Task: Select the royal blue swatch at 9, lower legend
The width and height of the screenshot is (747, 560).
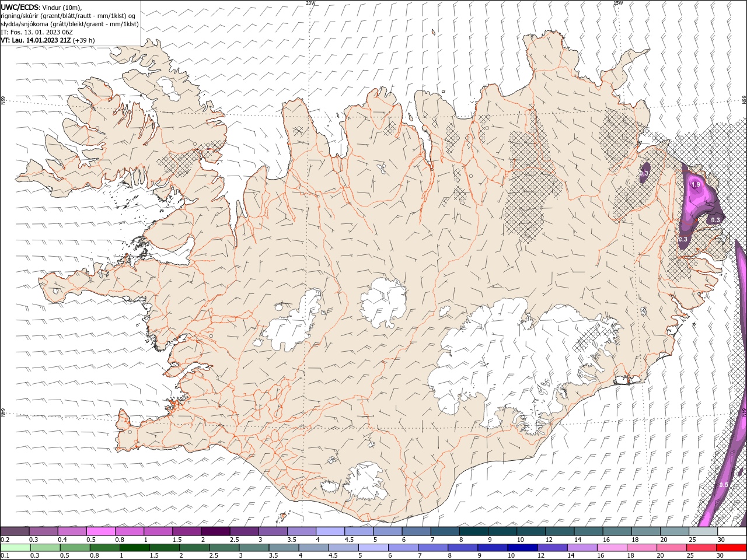Action: [492, 548]
